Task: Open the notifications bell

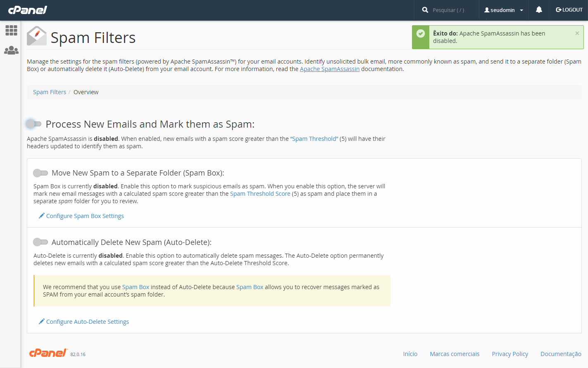Action: tap(539, 10)
